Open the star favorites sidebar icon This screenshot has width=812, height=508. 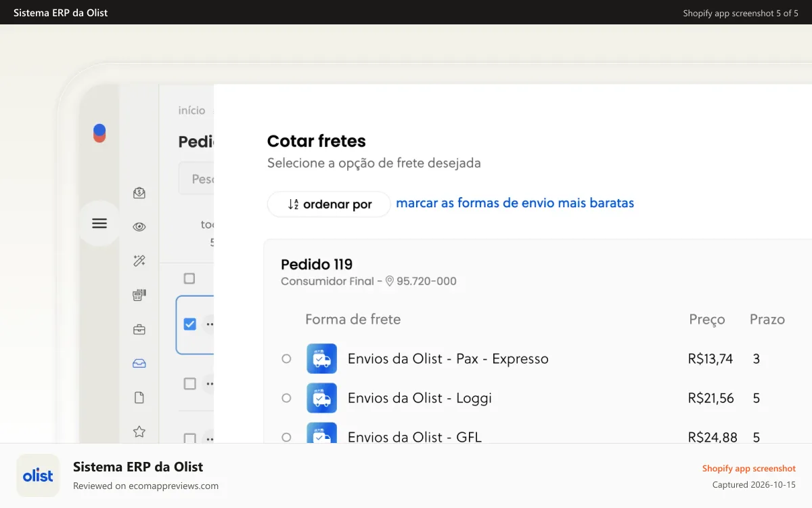(x=139, y=431)
